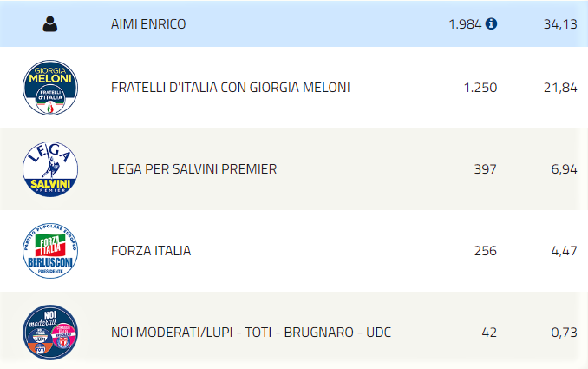Click the 397 votes for Lega
Image resolution: width=588 pixels, height=369 pixels.
click(486, 169)
